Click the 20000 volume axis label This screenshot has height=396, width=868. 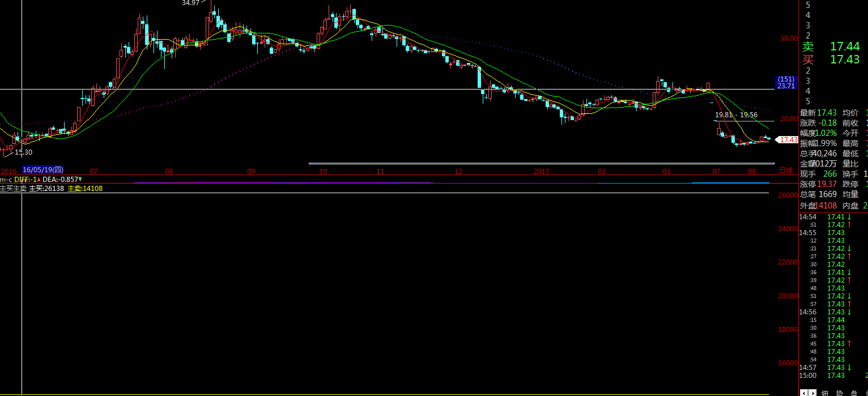click(788, 296)
